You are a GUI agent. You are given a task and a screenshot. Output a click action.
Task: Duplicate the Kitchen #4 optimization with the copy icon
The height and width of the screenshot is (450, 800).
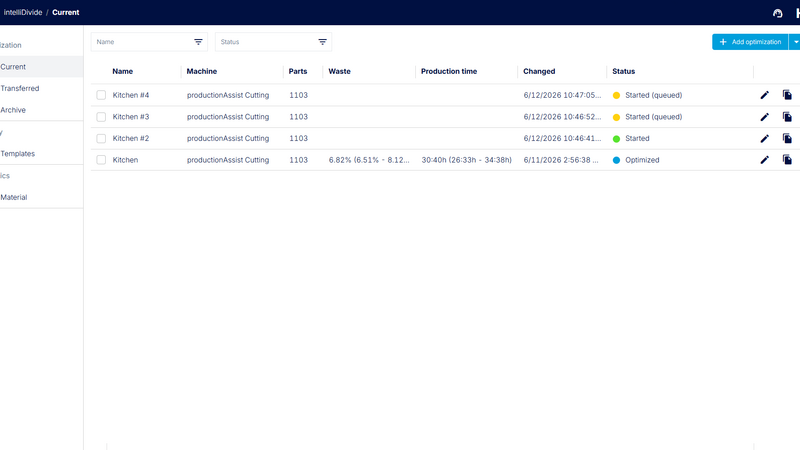(787, 95)
